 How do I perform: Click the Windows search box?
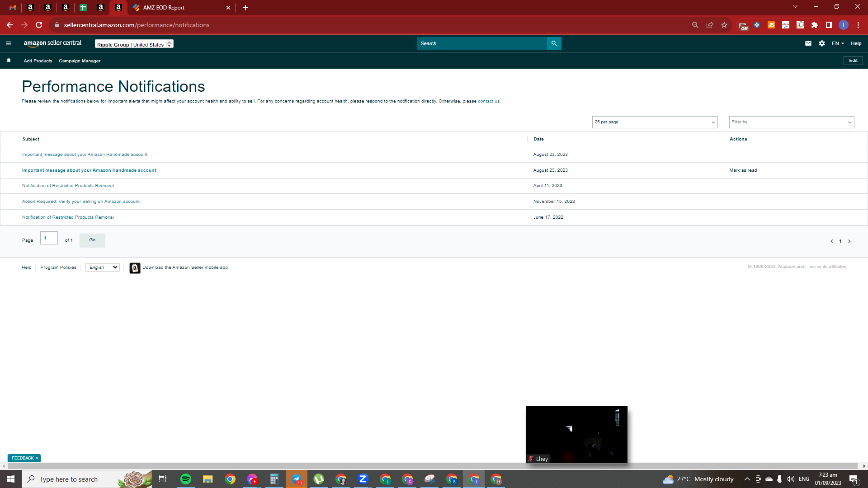tap(87, 479)
